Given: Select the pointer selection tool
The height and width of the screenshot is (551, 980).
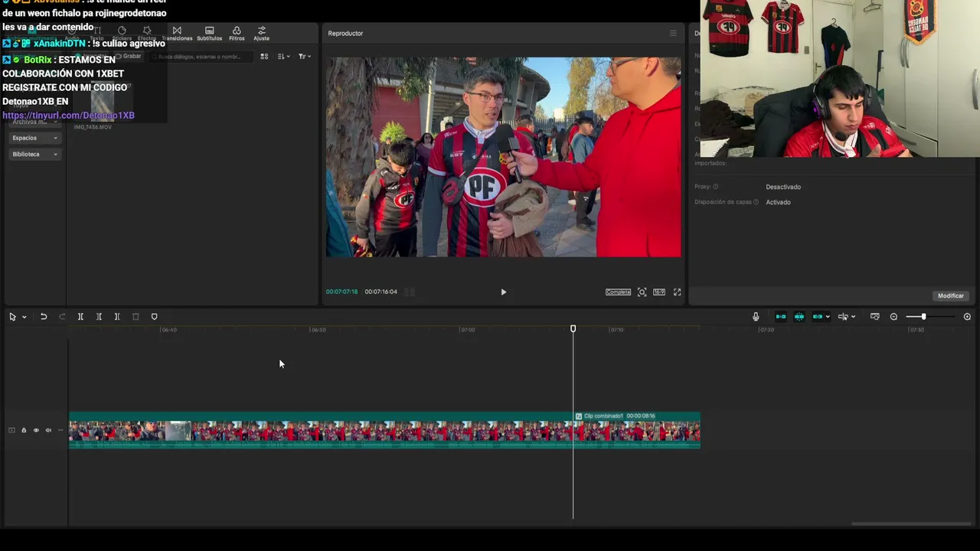Looking at the screenshot, I should [12, 317].
